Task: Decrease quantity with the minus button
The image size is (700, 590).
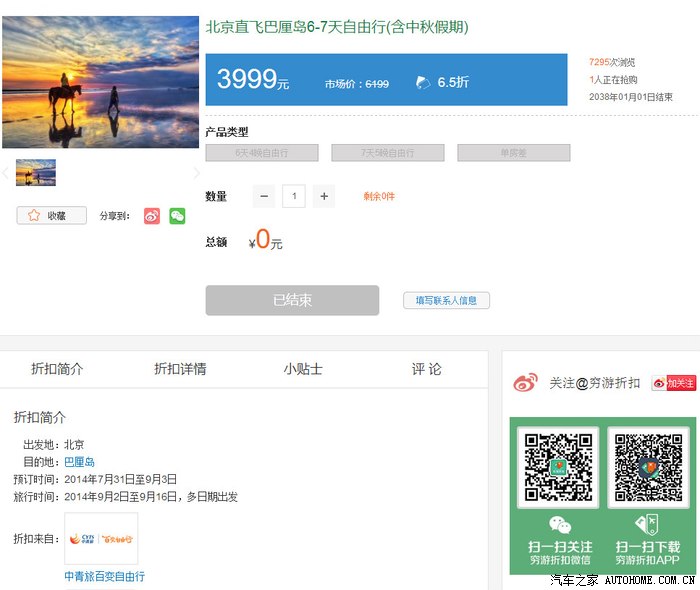Action: 264,196
